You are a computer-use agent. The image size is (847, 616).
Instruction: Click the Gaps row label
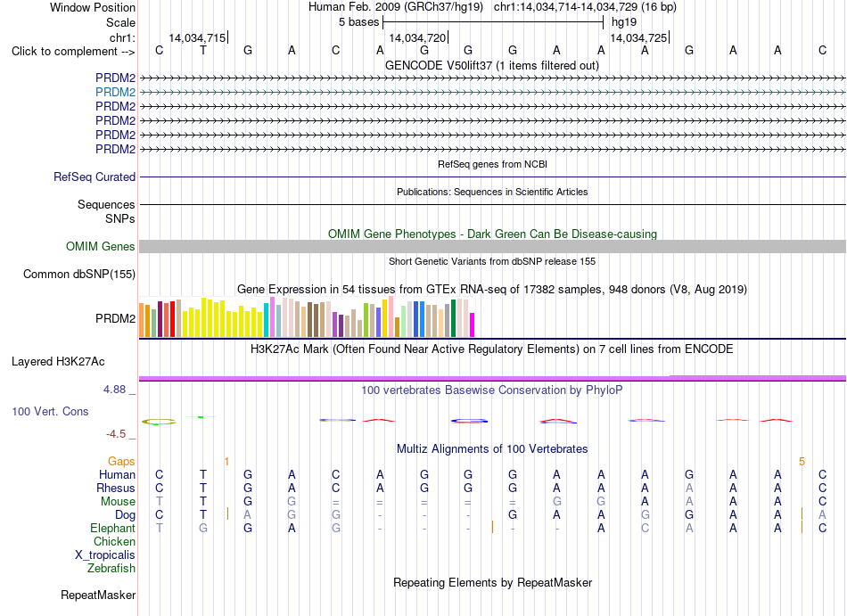pos(121,462)
